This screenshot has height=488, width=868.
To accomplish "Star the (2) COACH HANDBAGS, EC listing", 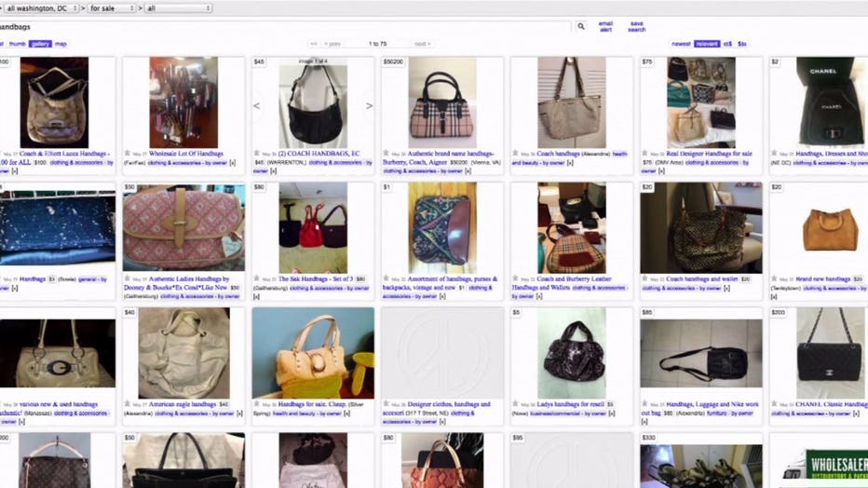I will [x=256, y=154].
